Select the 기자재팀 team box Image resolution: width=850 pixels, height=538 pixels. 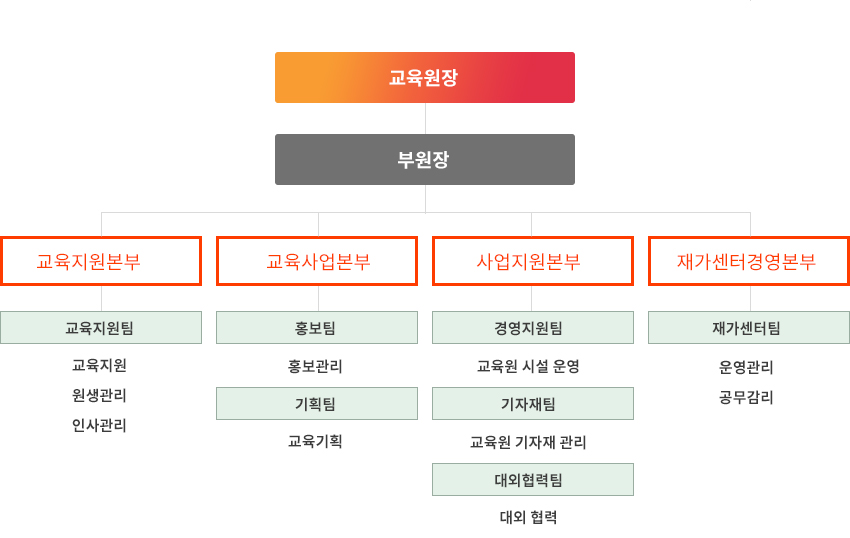(532, 404)
